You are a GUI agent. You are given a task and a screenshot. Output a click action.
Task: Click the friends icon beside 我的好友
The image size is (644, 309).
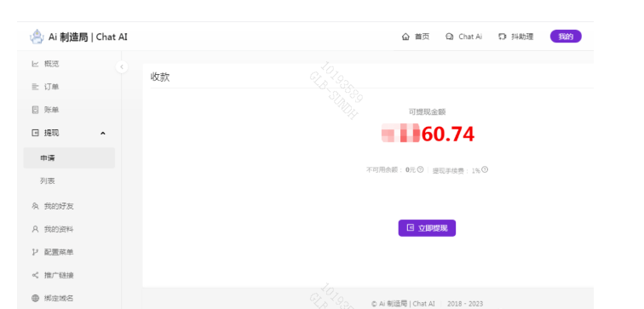pos(35,206)
